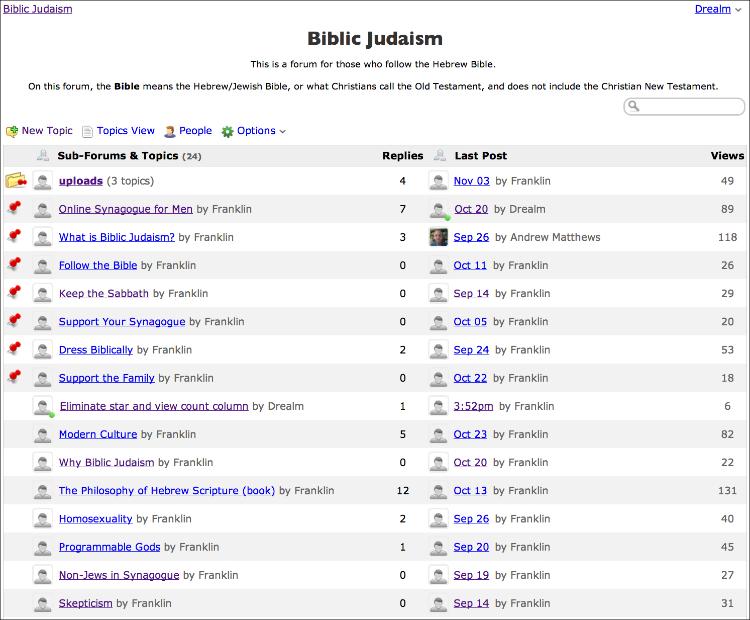Click Andrew Matthews' avatar photo
The image size is (750, 620).
[x=438, y=237]
